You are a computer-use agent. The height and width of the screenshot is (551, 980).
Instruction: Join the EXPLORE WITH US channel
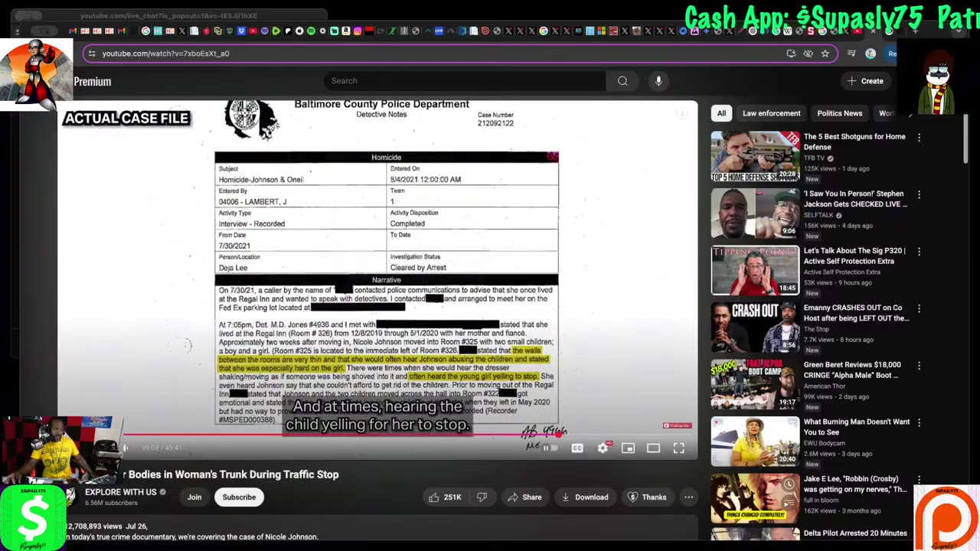click(x=194, y=497)
